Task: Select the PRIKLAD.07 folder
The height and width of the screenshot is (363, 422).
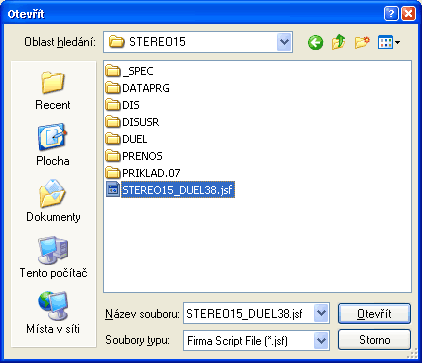Action: pyautogui.click(x=143, y=173)
